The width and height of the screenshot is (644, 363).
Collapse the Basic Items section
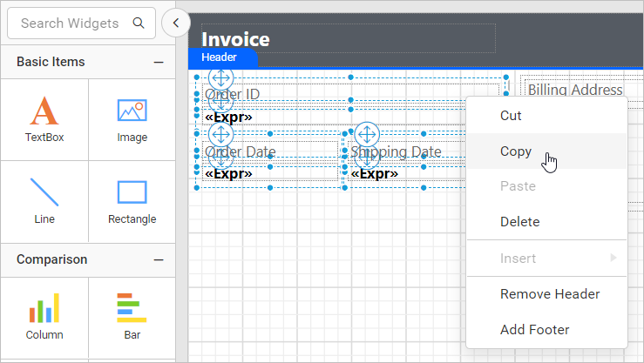pyautogui.click(x=158, y=62)
